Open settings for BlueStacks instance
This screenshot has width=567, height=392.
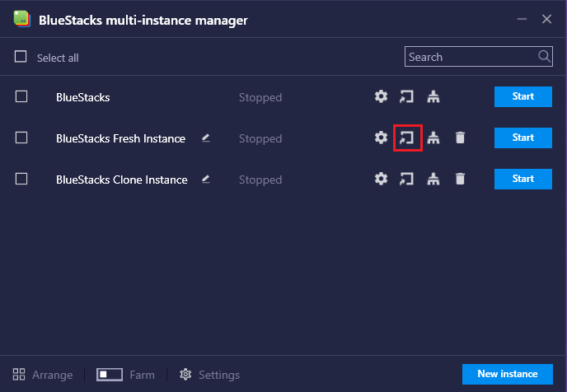tap(381, 97)
